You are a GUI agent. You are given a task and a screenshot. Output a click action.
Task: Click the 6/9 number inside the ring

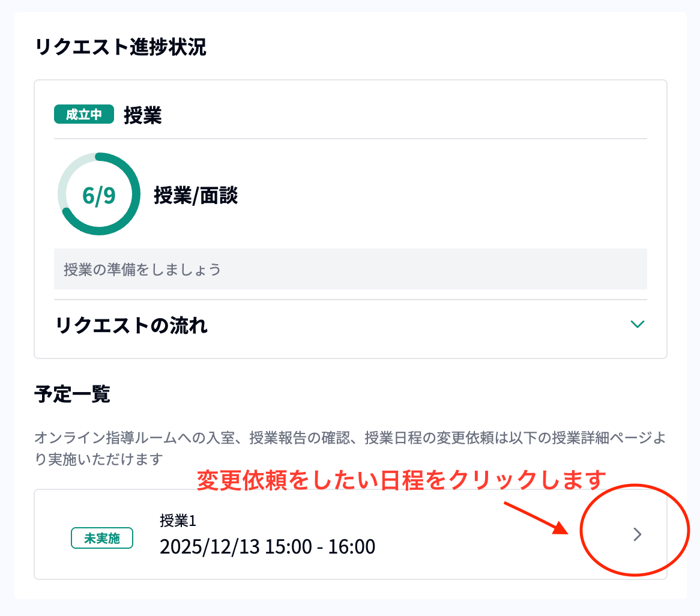(99, 195)
